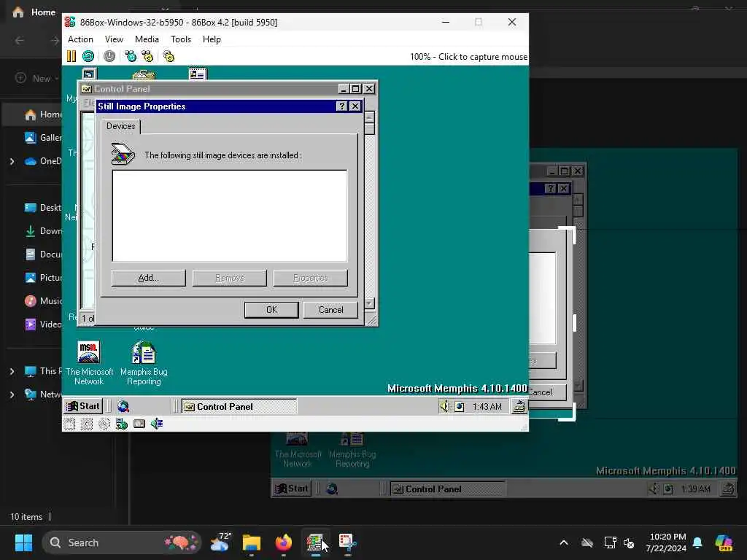Open the 10:20 PM date and time
This screenshot has width=747, height=560.
[x=666, y=542]
